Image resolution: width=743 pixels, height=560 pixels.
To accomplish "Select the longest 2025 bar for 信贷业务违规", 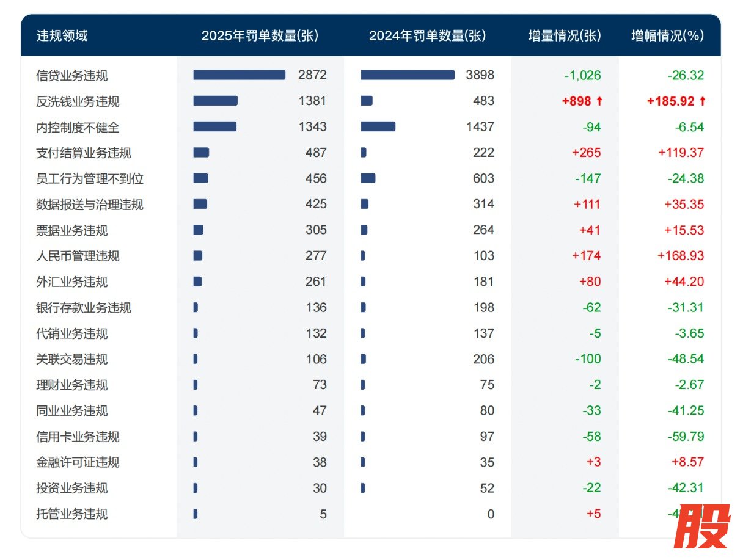I will [239, 76].
